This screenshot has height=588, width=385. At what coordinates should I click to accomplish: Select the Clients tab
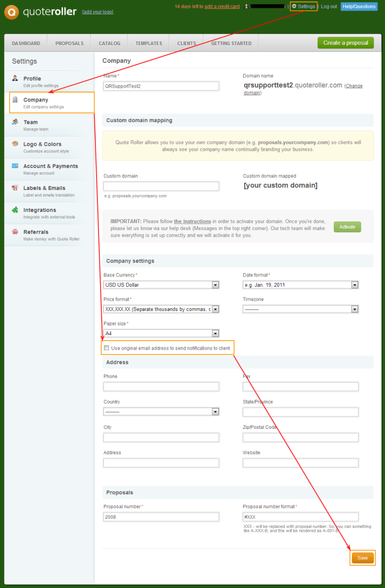tap(186, 43)
